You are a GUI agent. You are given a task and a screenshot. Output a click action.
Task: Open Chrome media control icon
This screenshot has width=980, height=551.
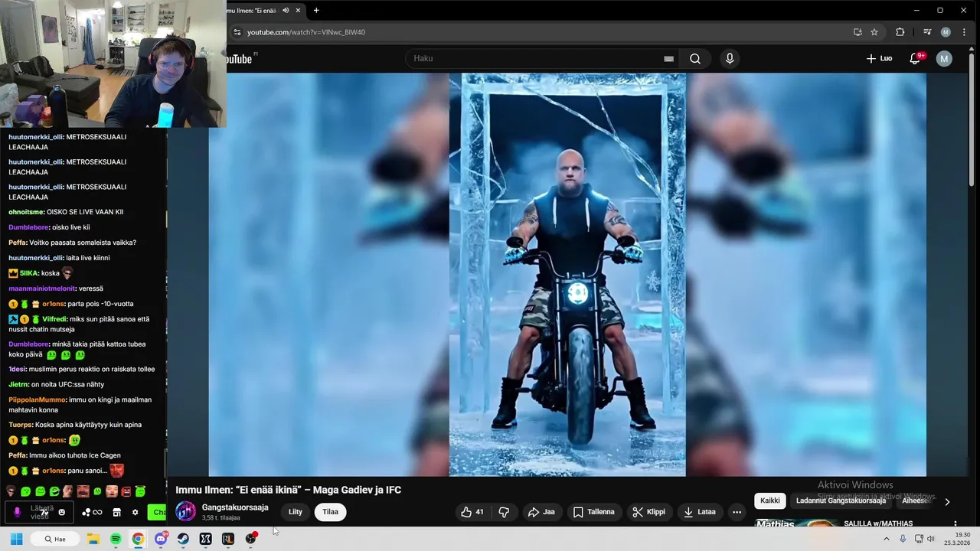coord(927,32)
